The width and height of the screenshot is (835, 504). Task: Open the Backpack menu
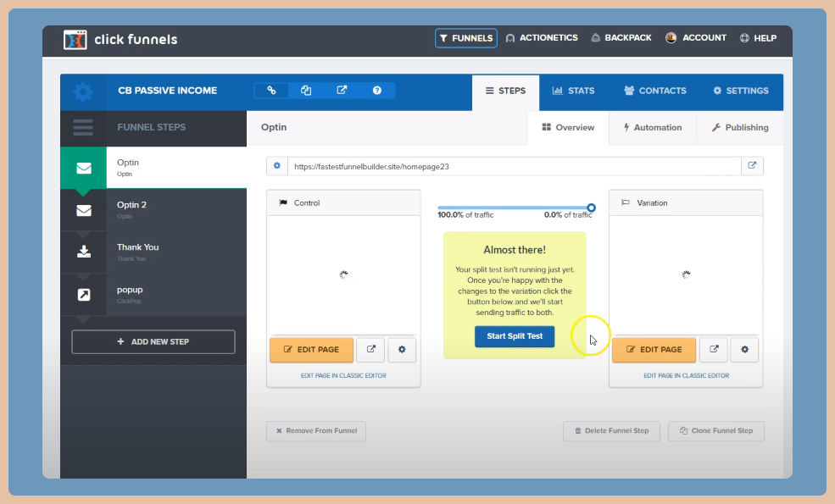[621, 38]
